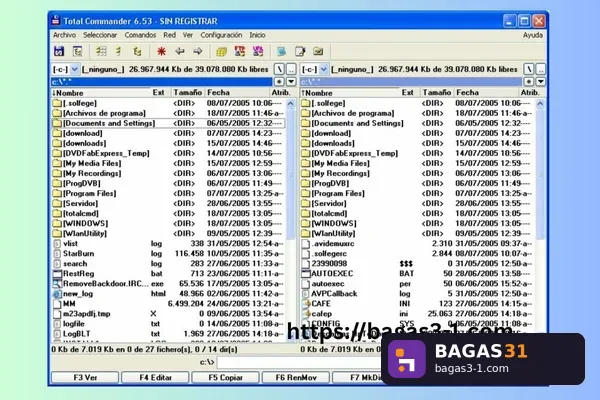Click the F6 RenMov button

[296, 377]
